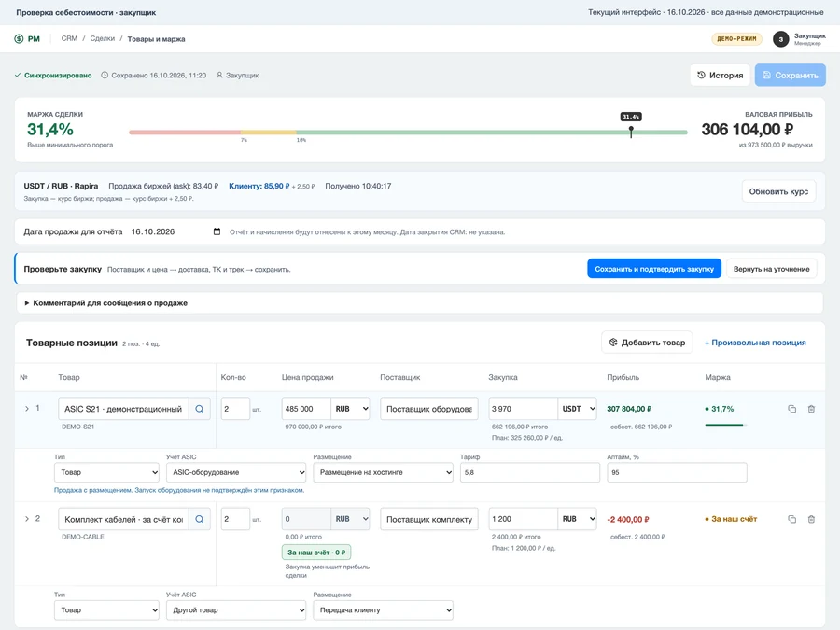The width and height of the screenshot is (840, 630).
Task: Open the 'Другой товар' dropdown
Action: pyautogui.click(x=236, y=610)
